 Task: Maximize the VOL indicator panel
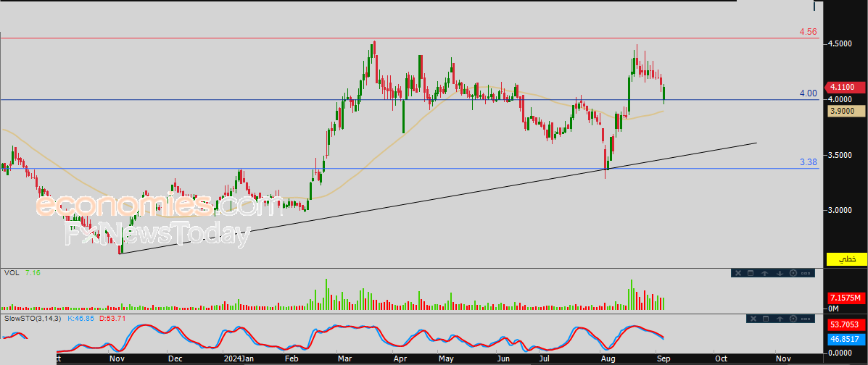tap(751, 273)
